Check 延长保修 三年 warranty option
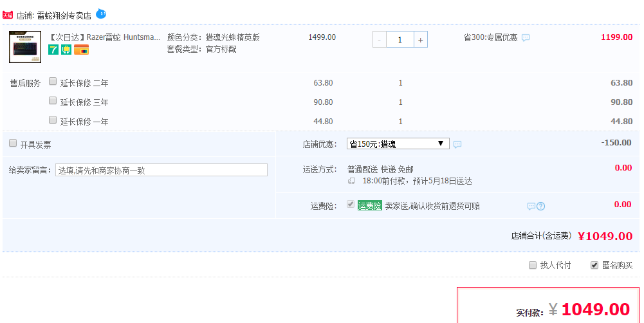Screen dimensions: 644x323 [53, 100]
